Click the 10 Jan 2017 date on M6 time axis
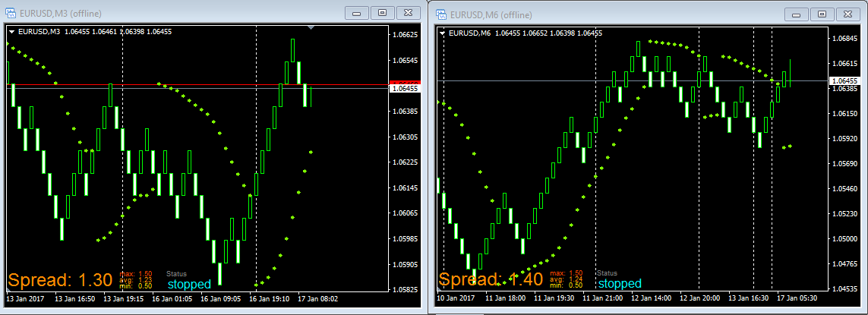This screenshot has width=868, height=315. (456, 298)
